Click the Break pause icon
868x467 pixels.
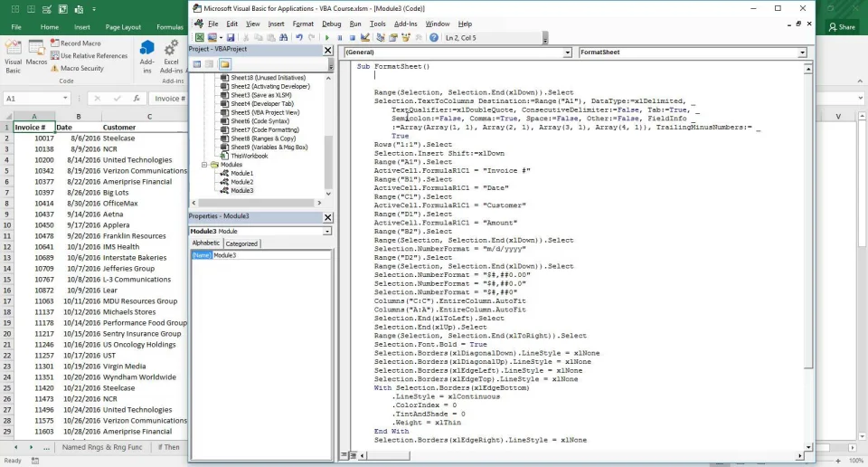tap(339, 38)
